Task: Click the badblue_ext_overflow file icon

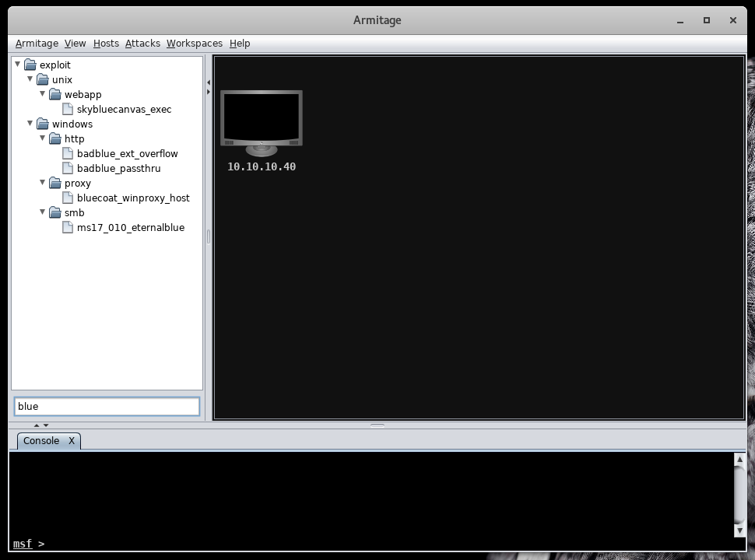Action: pyautogui.click(x=68, y=153)
